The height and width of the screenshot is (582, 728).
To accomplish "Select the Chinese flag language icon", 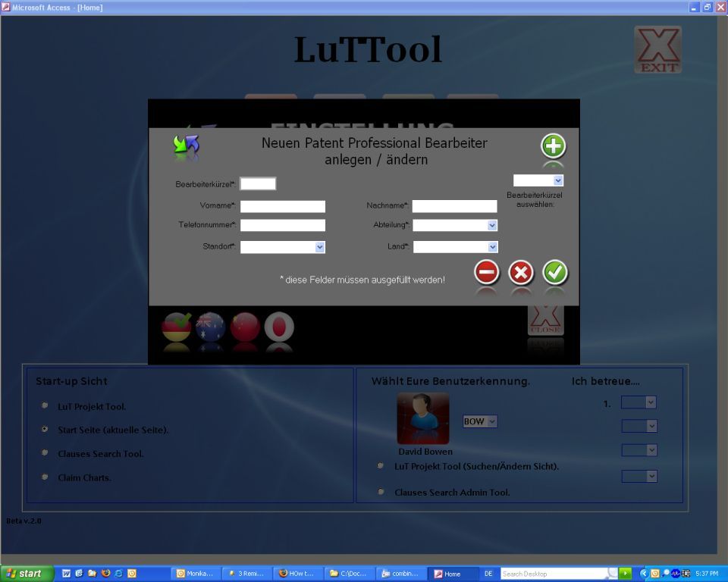I will point(245,327).
